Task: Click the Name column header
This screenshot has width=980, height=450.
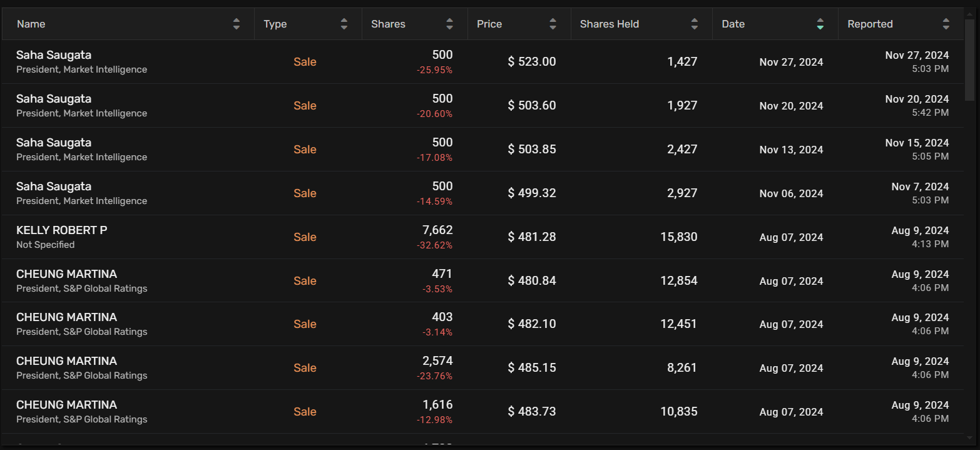Action: (128, 24)
